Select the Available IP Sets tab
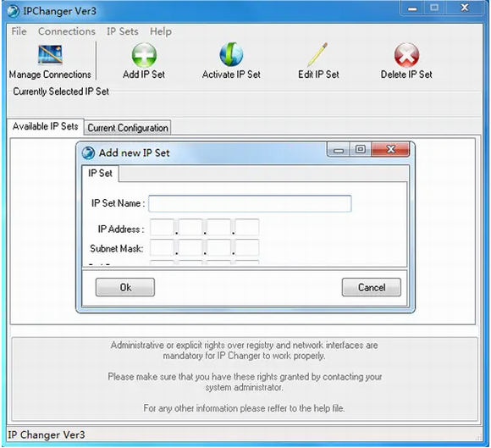 (x=46, y=126)
